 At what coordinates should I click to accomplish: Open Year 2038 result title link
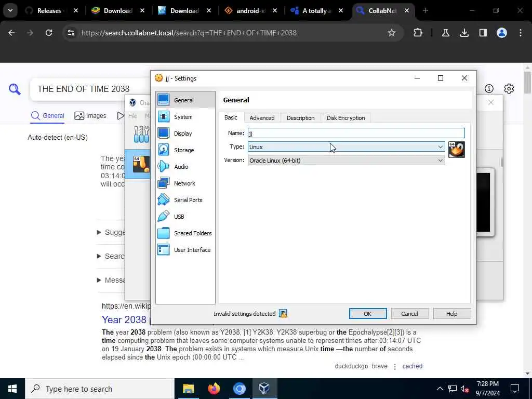(x=124, y=320)
